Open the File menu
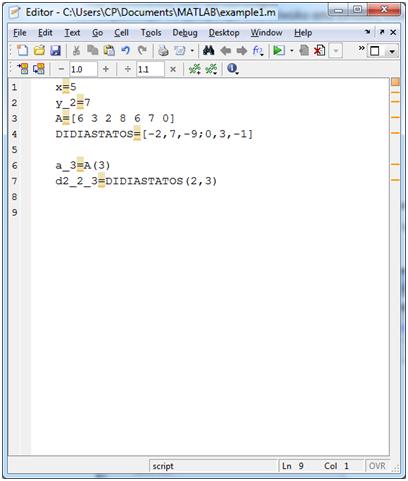The width and height of the screenshot is (408, 481). point(20,33)
